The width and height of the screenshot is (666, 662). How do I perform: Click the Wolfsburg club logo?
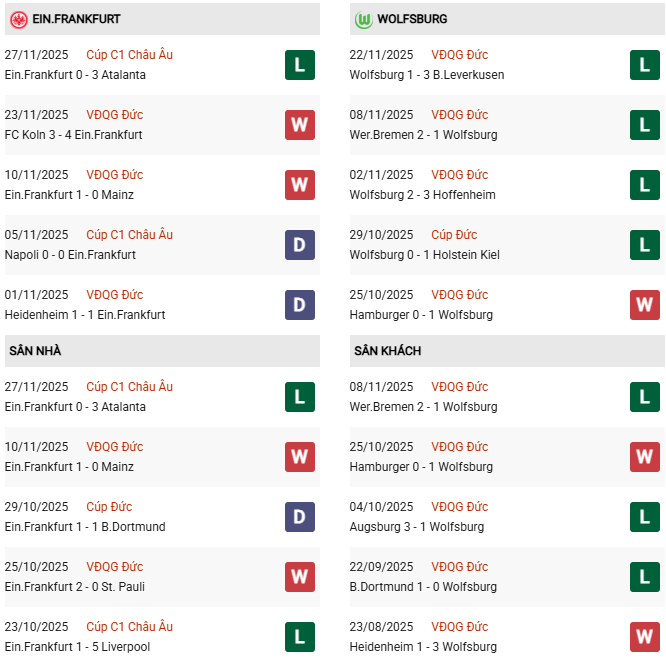pos(363,19)
